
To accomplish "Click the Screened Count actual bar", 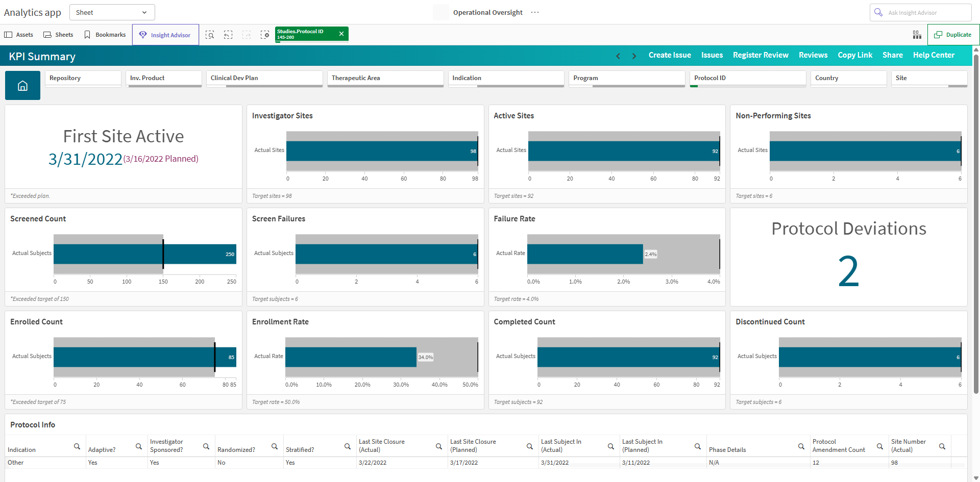I will 145,254.
